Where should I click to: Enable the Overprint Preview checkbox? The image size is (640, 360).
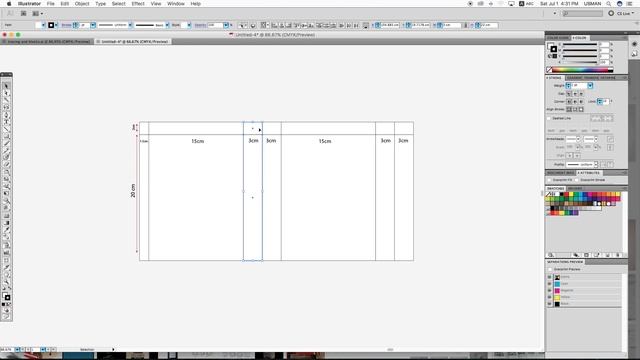(550, 269)
